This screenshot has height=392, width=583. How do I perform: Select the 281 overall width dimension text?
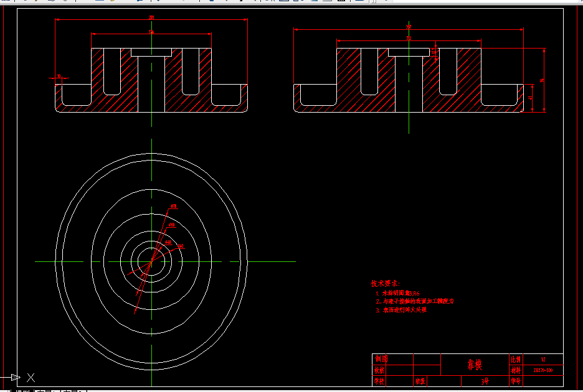coord(151,17)
